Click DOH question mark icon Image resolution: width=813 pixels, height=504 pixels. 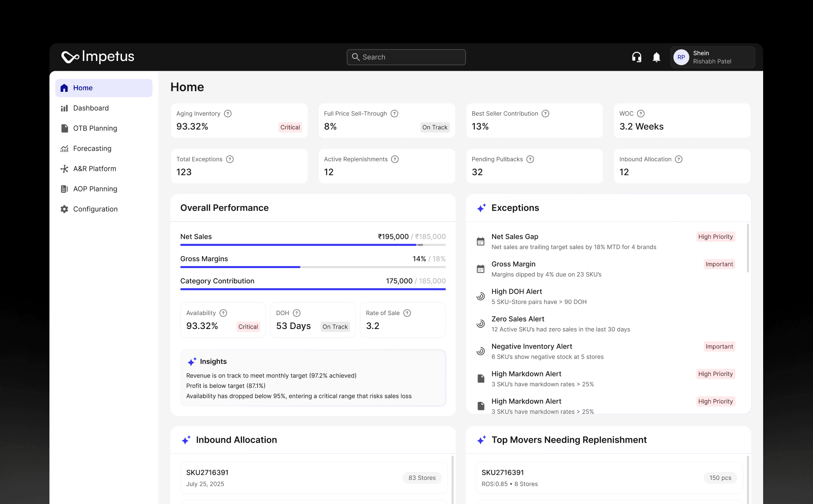297,313
